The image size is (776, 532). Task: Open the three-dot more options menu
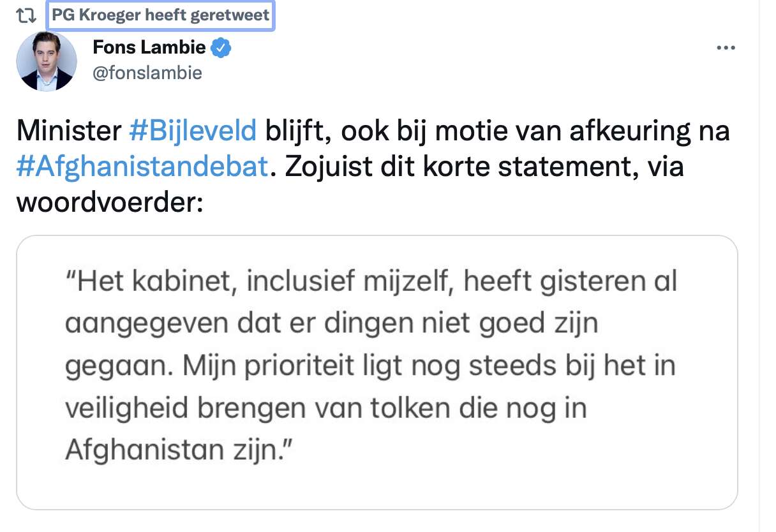click(726, 48)
